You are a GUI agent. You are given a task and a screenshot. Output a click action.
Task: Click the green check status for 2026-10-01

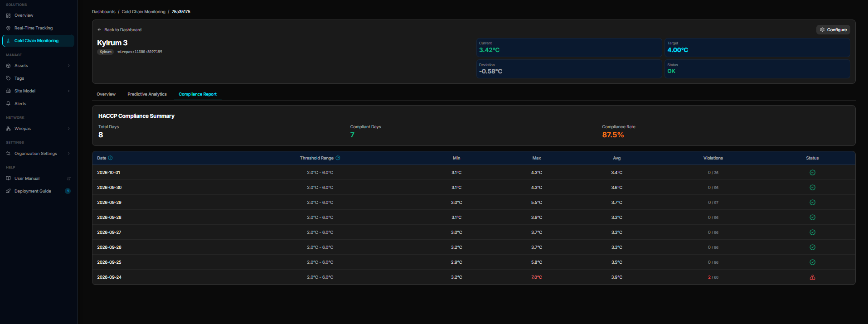pos(812,173)
